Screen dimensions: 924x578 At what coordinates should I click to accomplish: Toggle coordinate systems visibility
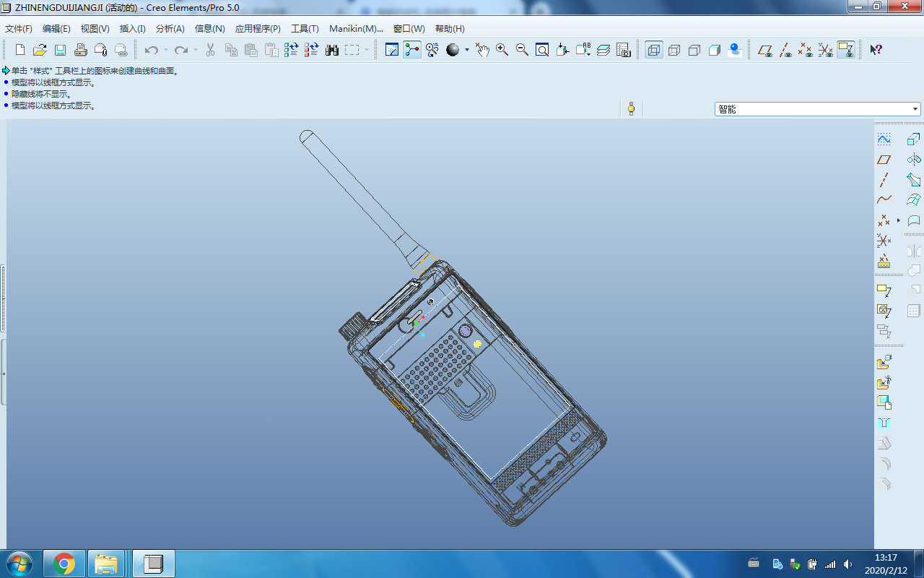[x=826, y=50]
